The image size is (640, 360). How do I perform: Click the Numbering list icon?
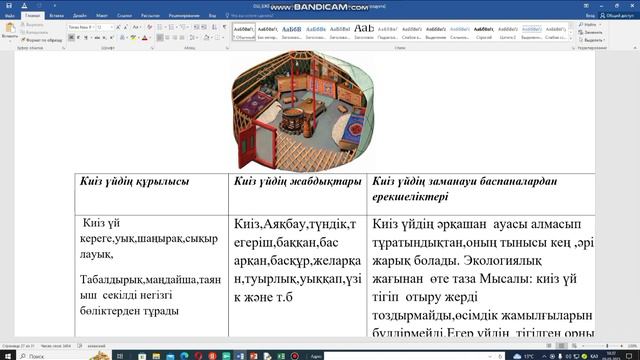[172, 27]
